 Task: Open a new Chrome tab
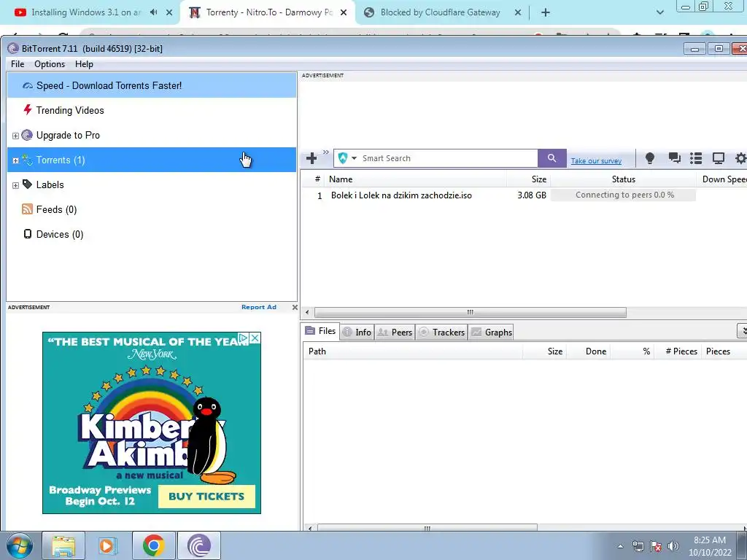[546, 12]
